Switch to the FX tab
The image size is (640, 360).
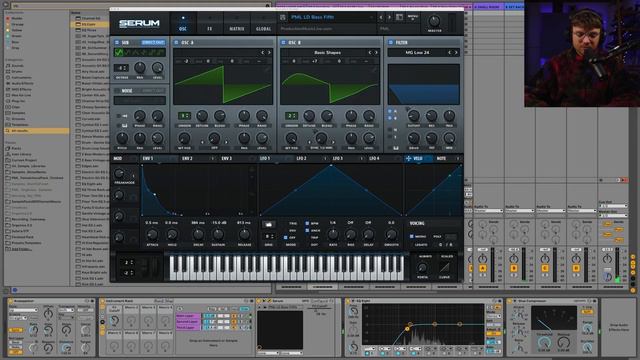209,23
